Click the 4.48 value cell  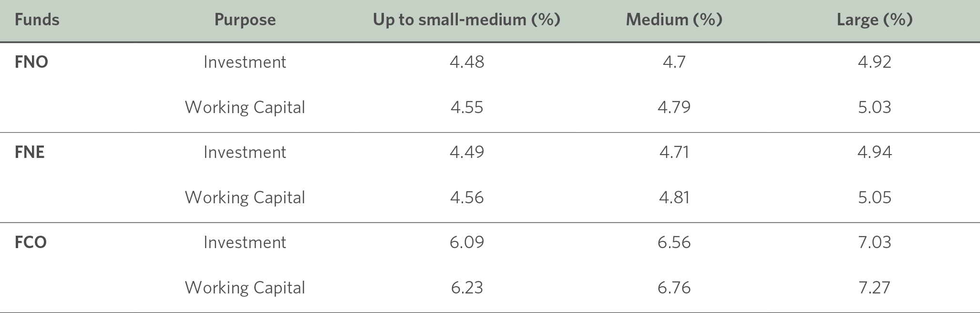coord(466,62)
